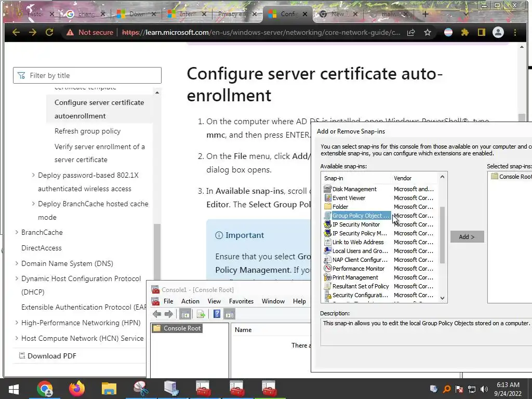The height and width of the screenshot is (399, 532).
Task: Click the Vendor column header
Action: click(x=415, y=178)
